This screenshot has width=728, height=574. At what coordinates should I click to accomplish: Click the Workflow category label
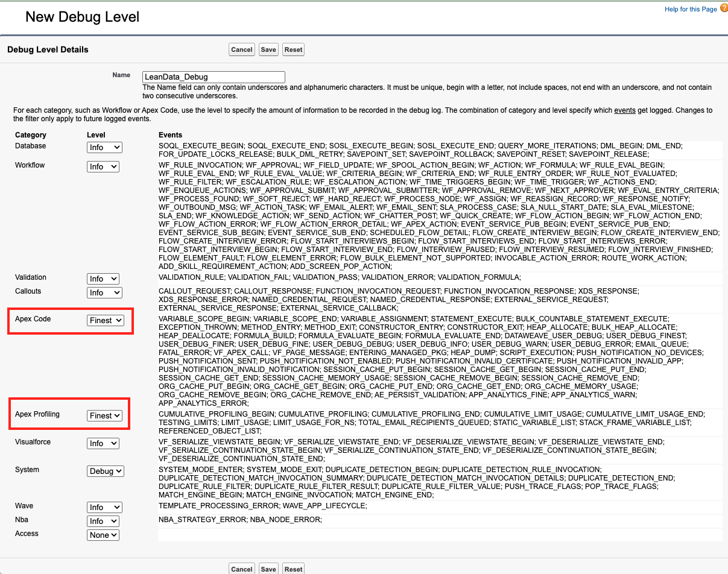point(30,165)
